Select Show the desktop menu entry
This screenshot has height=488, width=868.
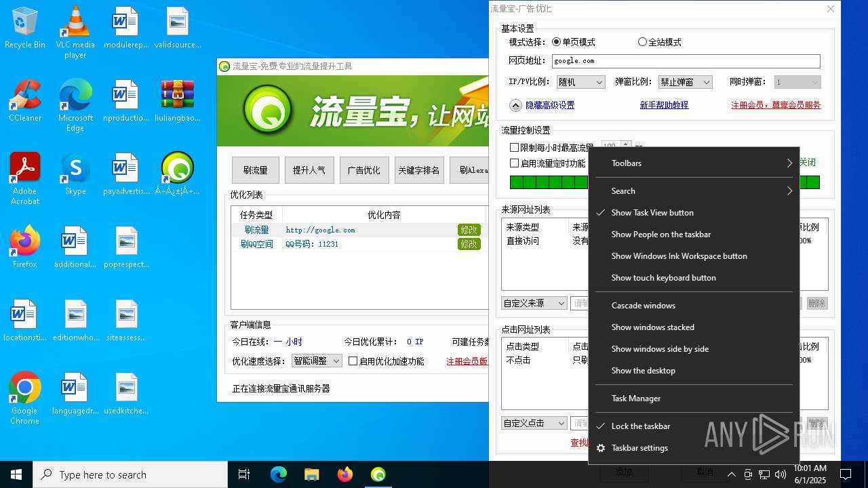(x=694, y=371)
